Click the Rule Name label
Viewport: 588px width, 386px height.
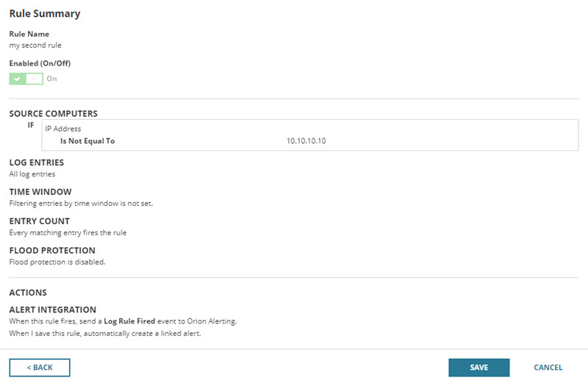click(29, 34)
